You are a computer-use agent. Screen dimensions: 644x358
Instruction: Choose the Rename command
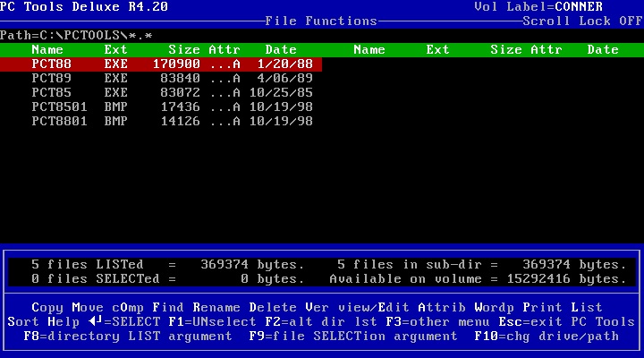[216, 308]
